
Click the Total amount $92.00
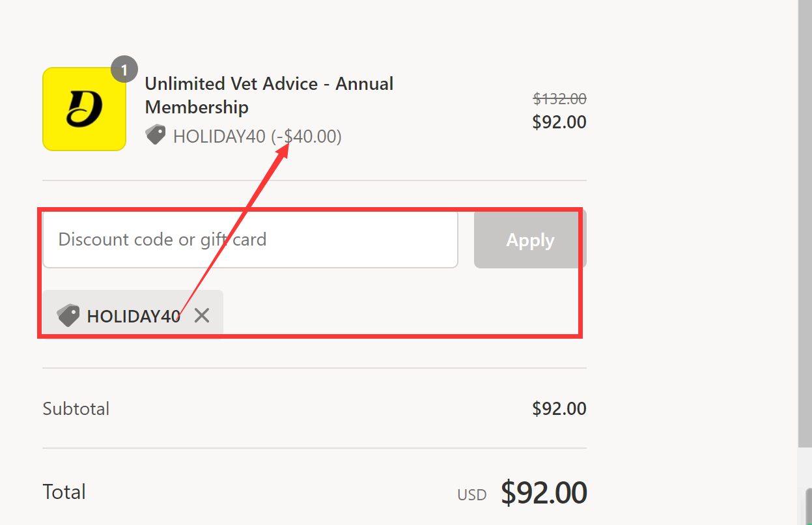(544, 492)
